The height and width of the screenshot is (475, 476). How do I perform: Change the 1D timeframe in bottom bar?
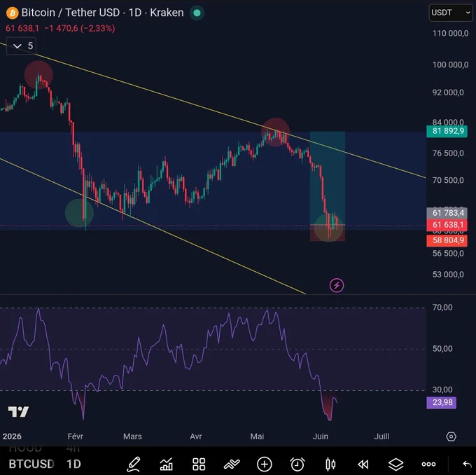[73, 464]
